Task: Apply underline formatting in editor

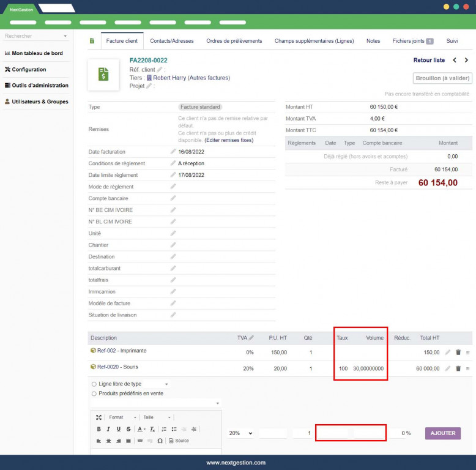Action: [x=118, y=429]
